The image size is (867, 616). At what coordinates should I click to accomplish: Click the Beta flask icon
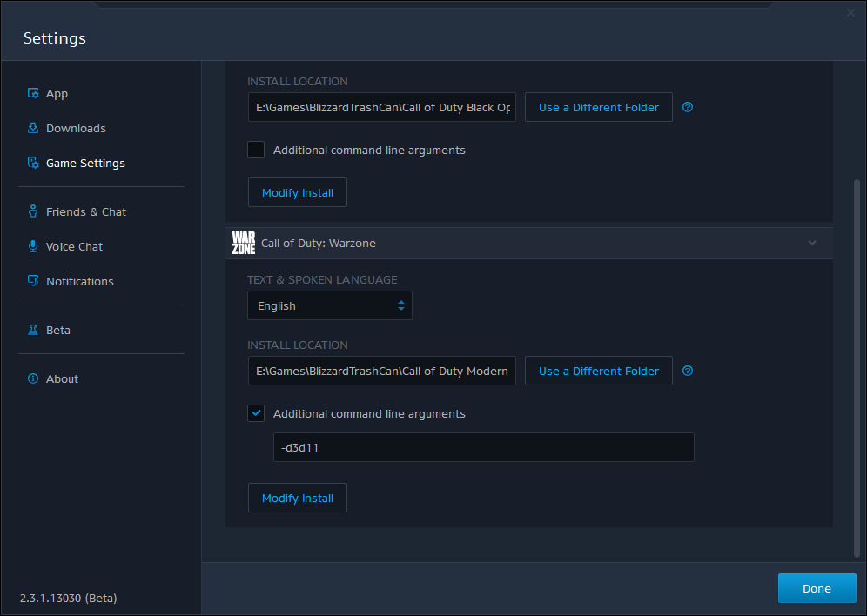click(x=33, y=330)
